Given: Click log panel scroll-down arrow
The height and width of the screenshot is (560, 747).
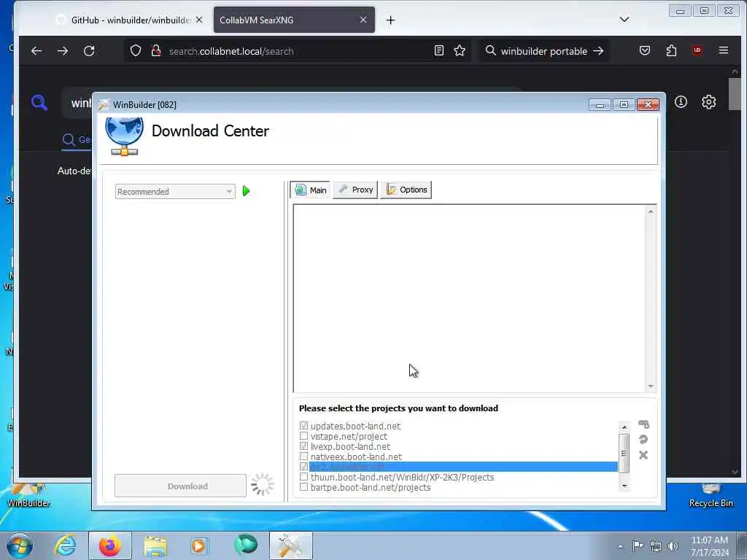Looking at the screenshot, I should coord(650,386).
